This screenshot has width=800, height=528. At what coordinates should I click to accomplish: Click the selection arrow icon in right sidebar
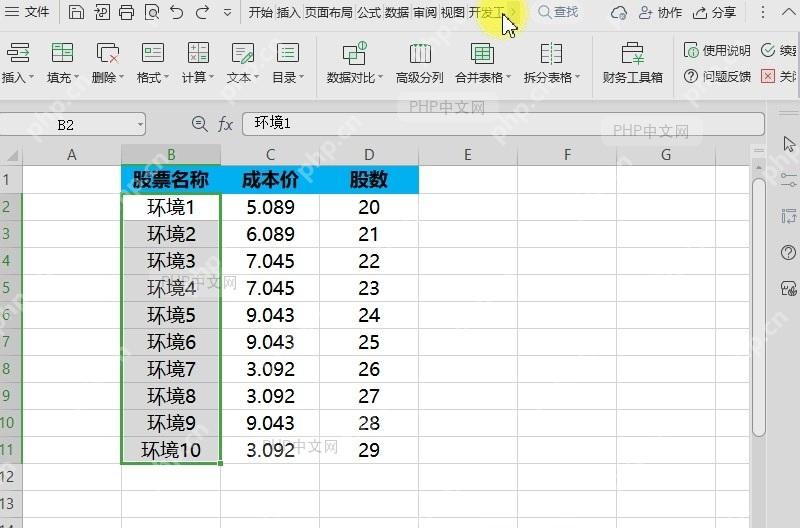[789, 144]
